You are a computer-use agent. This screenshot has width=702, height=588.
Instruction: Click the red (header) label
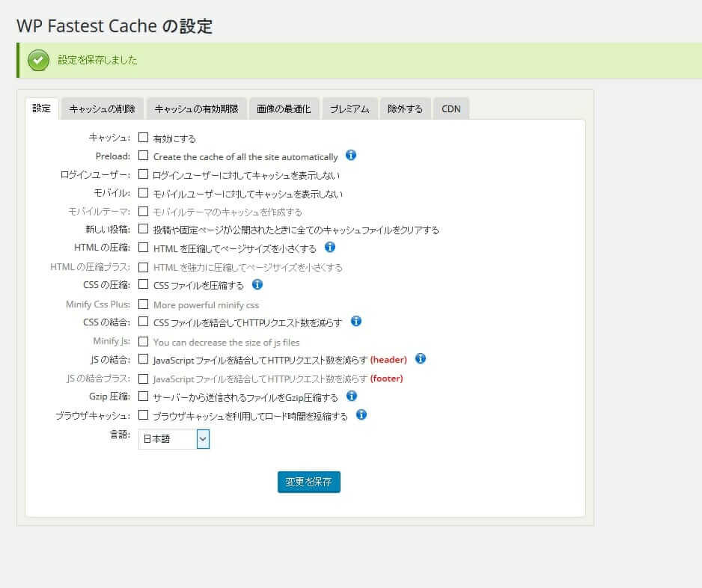(x=388, y=360)
